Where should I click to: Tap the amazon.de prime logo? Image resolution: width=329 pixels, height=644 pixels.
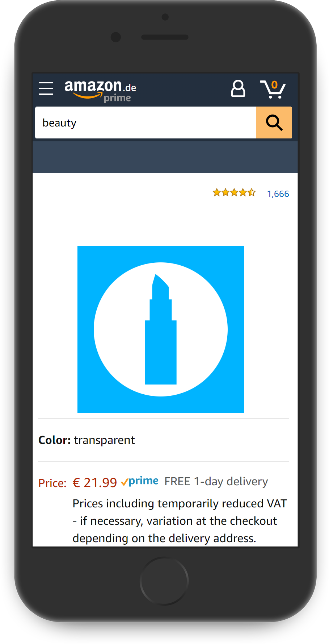[x=100, y=91]
